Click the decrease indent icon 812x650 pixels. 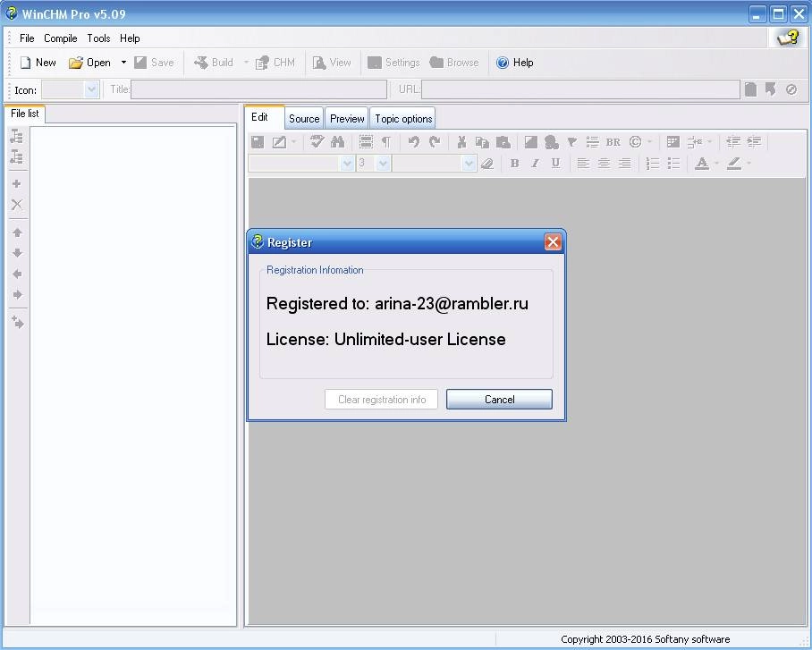[733, 142]
